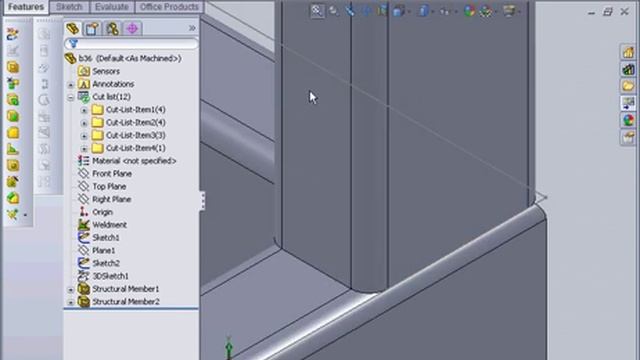Click the Structural Member toolbar icon
The width and height of the screenshot is (640, 360).
13,67
